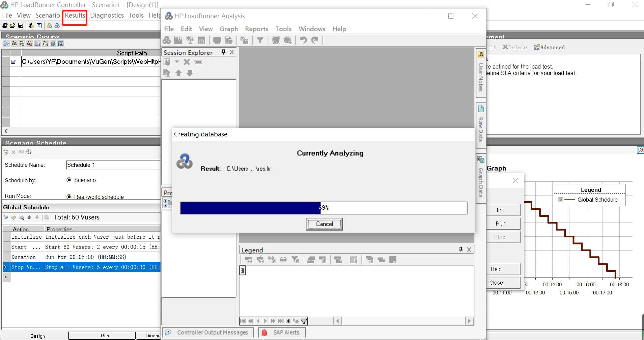This screenshot has height=340, width=644.
Task: Select Scenario radio button for Schedule by
Action: pos(69,180)
